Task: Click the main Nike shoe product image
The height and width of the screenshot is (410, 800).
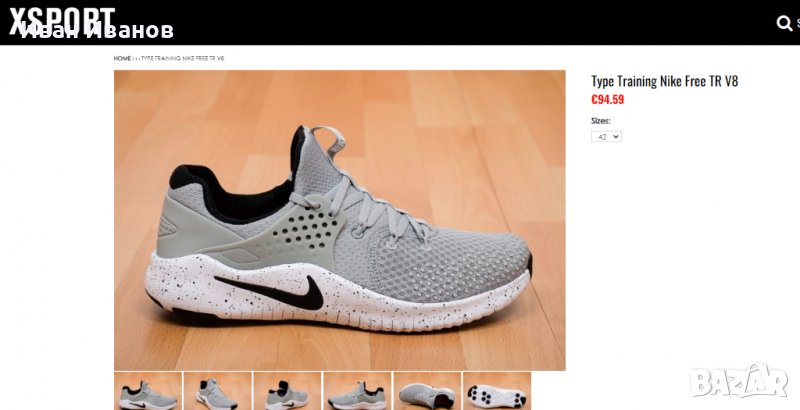Action: [339, 220]
